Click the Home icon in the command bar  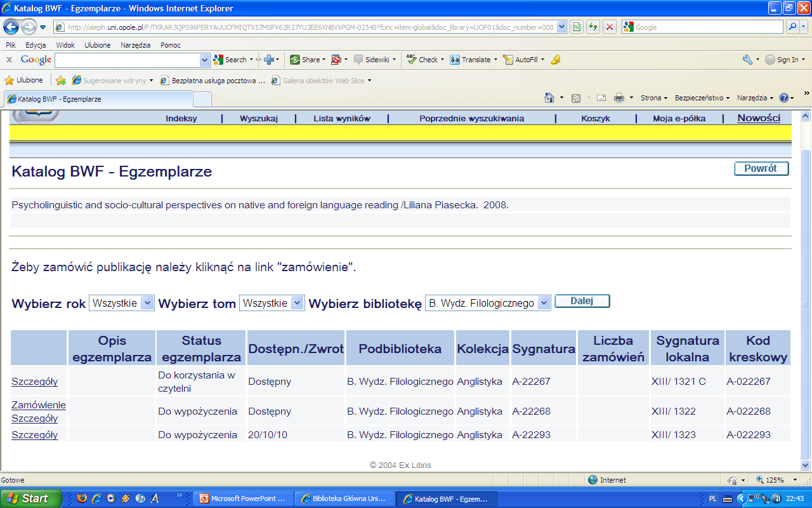(550, 98)
